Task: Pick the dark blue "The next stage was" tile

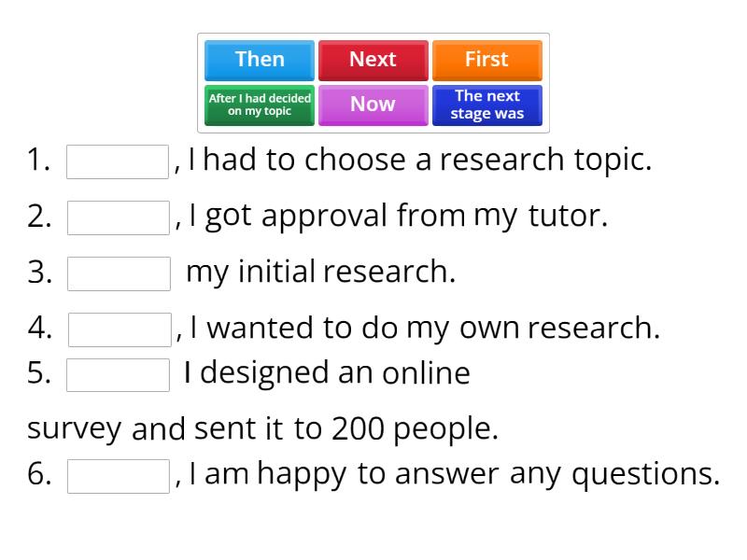Action: pyautogui.click(x=486, y=105)
